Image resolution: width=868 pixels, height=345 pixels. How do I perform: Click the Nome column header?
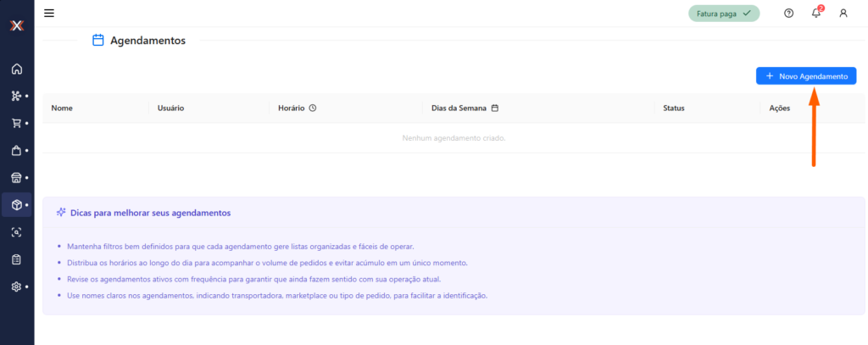tap(61, 109)
